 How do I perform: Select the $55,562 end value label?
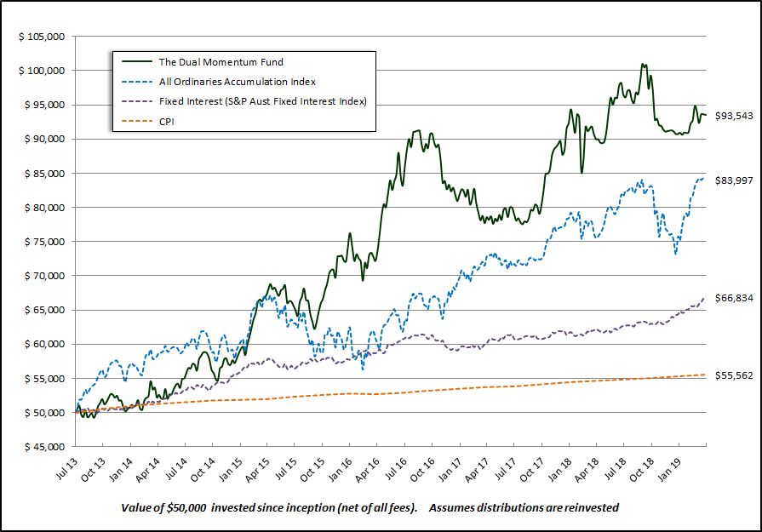click(731, 375)
